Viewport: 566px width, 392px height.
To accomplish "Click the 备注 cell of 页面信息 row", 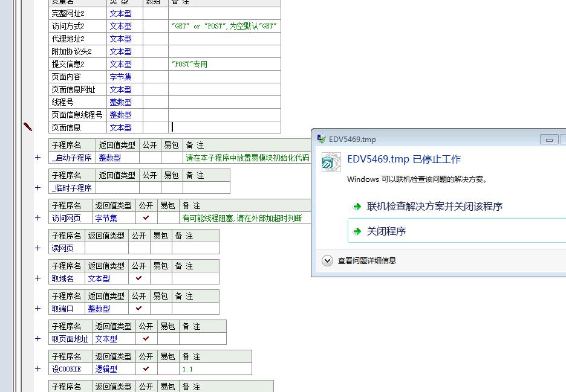I will [224, 127].
